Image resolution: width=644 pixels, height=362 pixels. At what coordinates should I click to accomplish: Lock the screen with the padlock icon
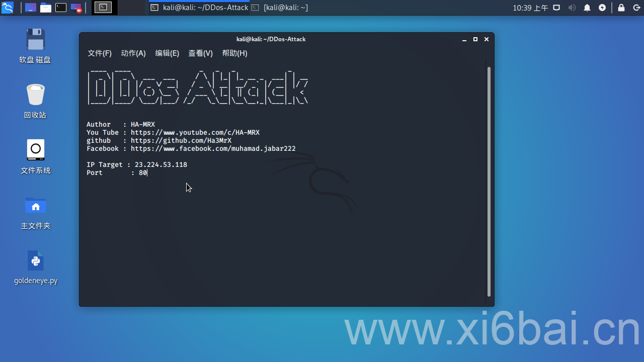(621, 8)
